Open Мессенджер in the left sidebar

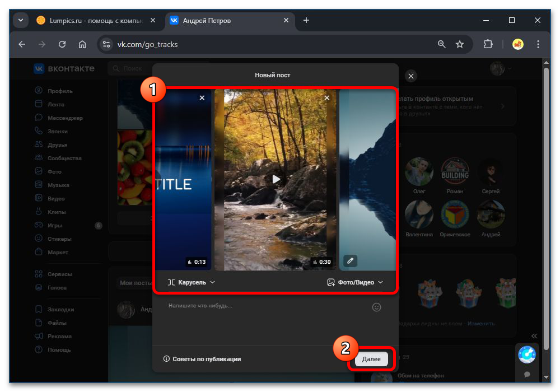coord(64,118)
